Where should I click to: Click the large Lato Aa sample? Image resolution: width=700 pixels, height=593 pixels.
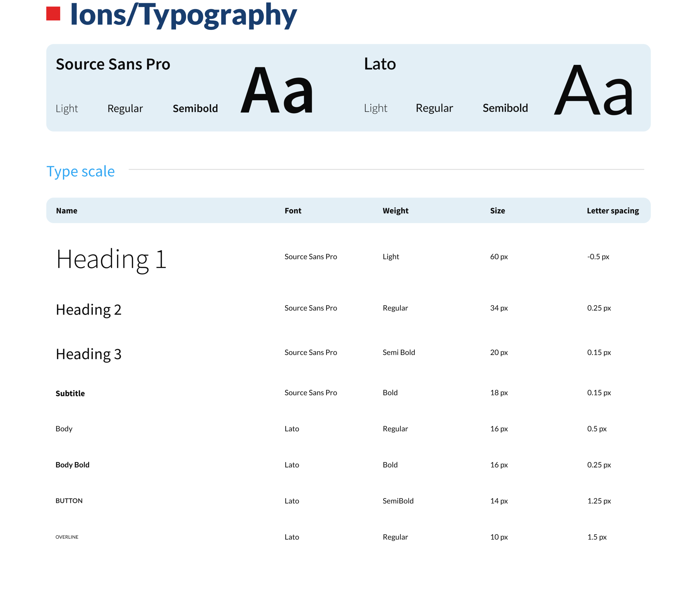point(593,90)
